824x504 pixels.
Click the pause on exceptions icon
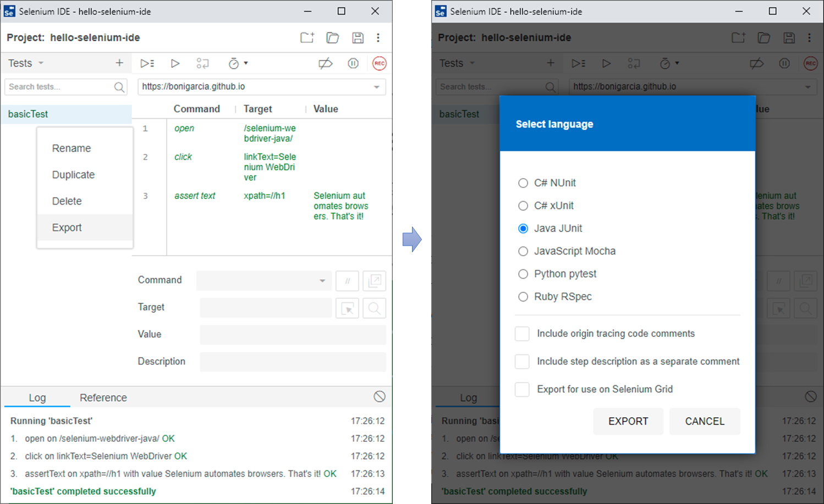point(353,64)
